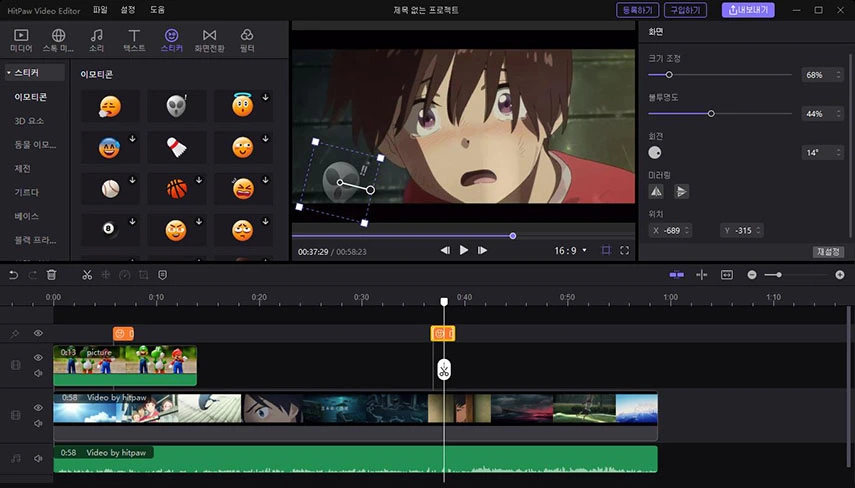
Task: Click the 등록하기 button
Action: (637, 10)
